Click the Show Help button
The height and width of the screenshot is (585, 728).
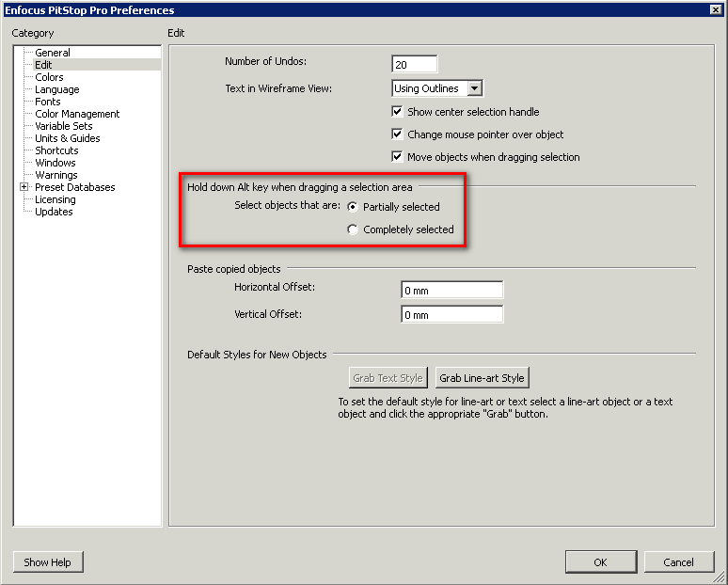click(x=48, y=562)
